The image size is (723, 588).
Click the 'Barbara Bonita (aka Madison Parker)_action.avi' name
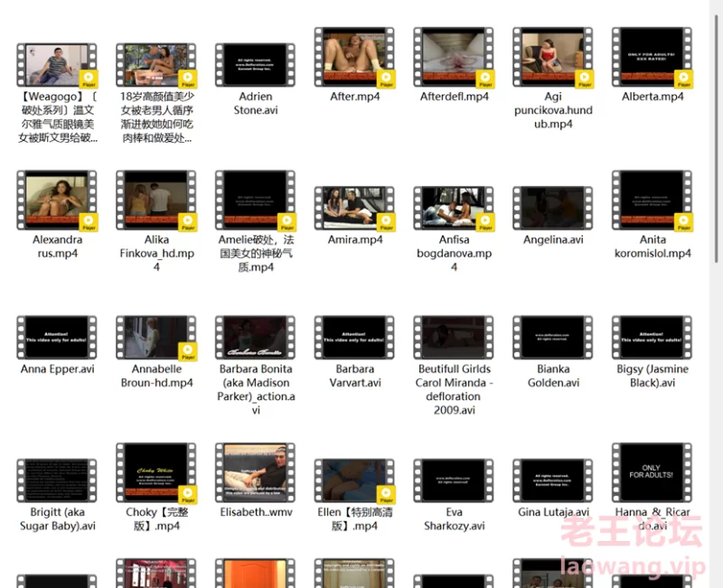tap(256, 389)
